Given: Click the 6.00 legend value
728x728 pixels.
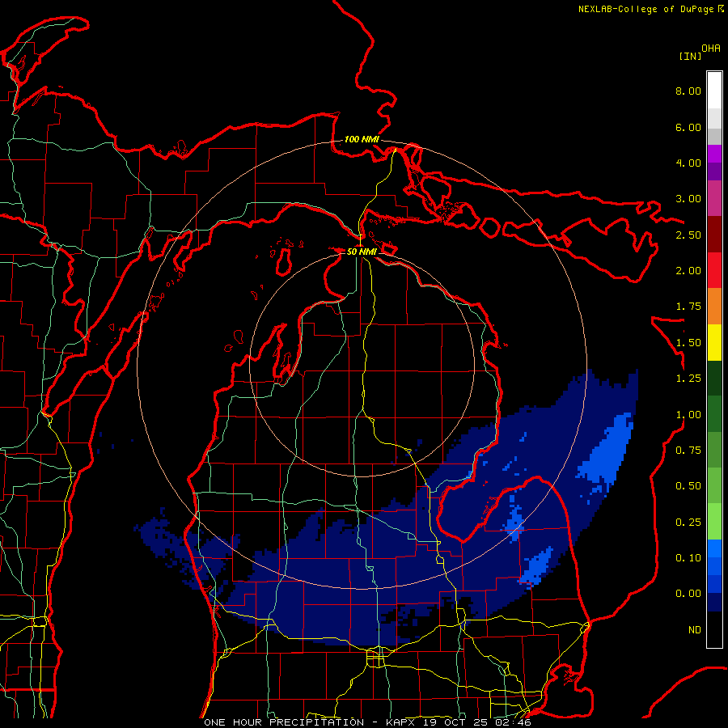Looking at the screenshot, I should (x=688, y=127).
